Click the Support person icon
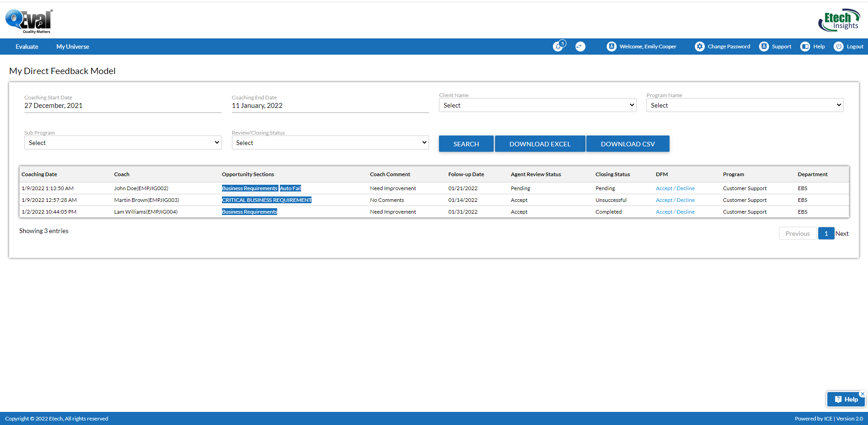 point(764,47)
